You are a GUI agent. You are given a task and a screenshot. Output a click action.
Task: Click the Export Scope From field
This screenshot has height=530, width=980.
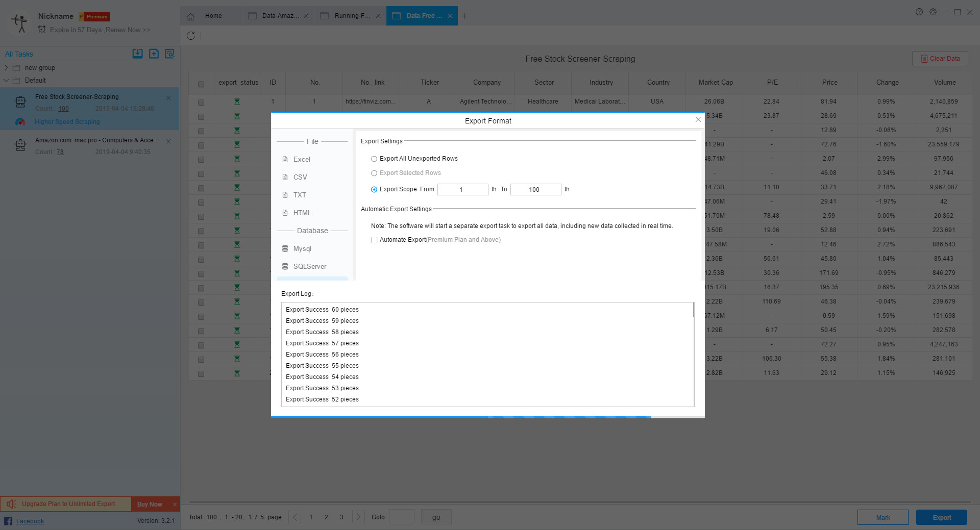tap(462, 189)
